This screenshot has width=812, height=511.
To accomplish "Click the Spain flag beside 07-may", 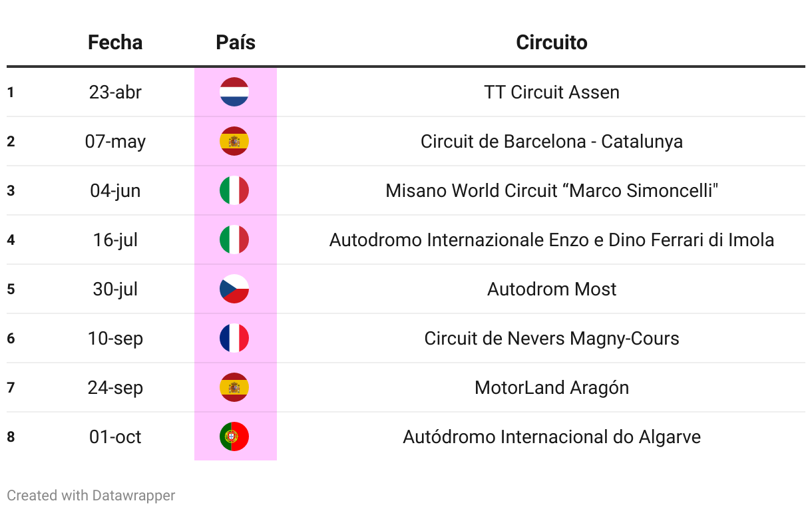I will pos(234,141).
